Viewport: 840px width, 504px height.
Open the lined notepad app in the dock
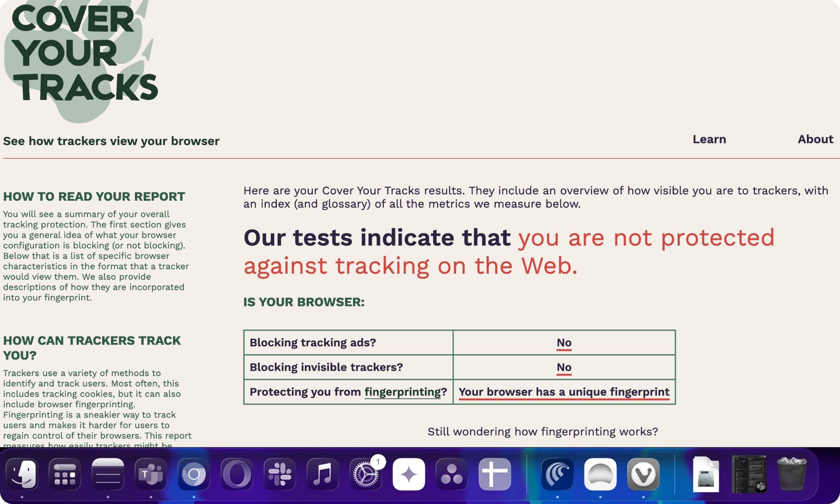[x=108, y=474]
